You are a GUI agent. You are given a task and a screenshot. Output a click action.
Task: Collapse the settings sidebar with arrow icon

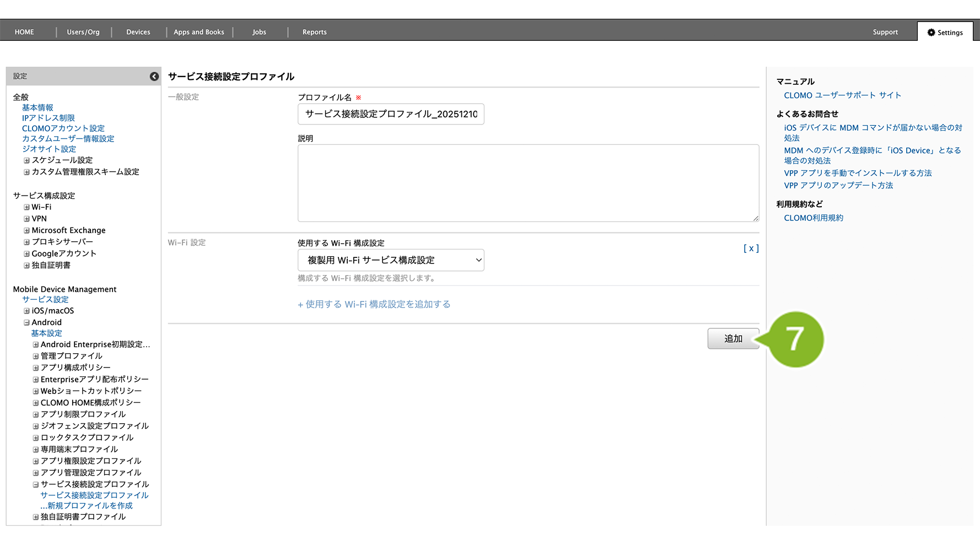point(154,77)
